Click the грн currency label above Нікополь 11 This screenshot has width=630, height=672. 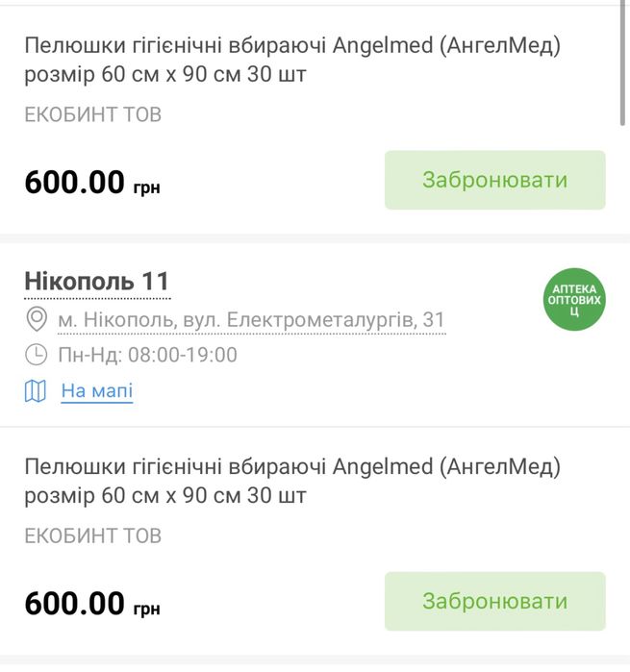(147, 187)
